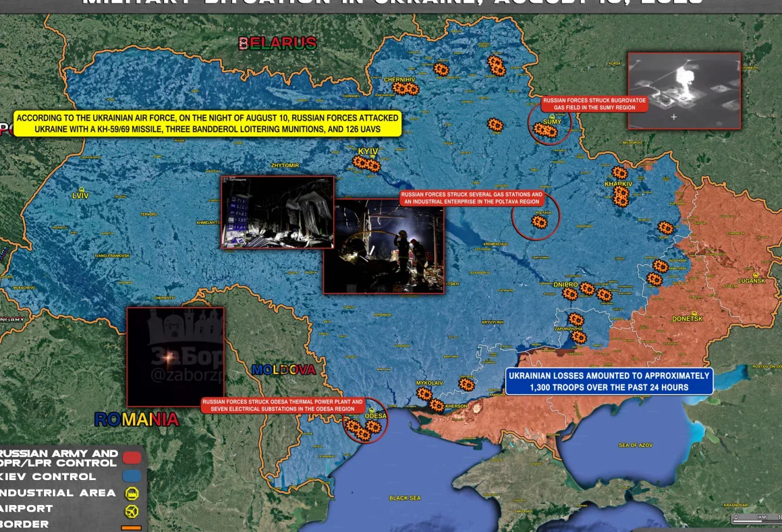Click the SEA OF AZOV label

(636, 445)
